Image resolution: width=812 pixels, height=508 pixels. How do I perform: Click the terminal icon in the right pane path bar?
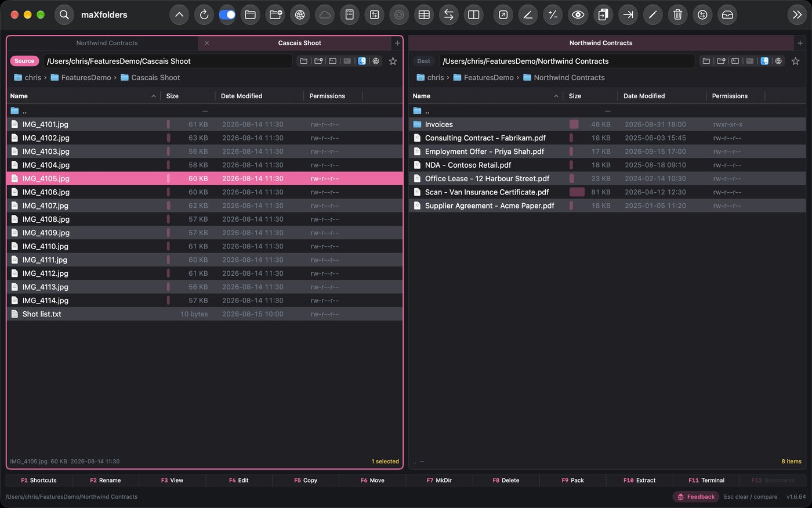click(x=735, y=61)
